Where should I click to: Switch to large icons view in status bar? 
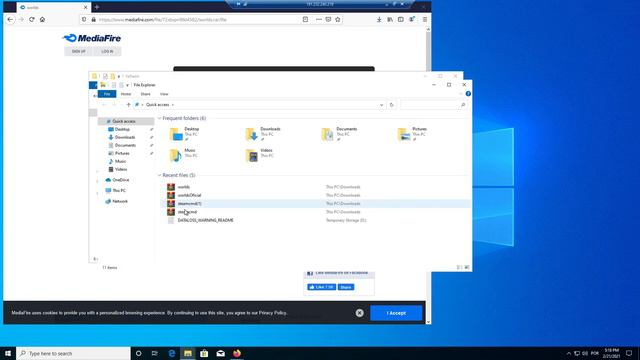[467, 267]
